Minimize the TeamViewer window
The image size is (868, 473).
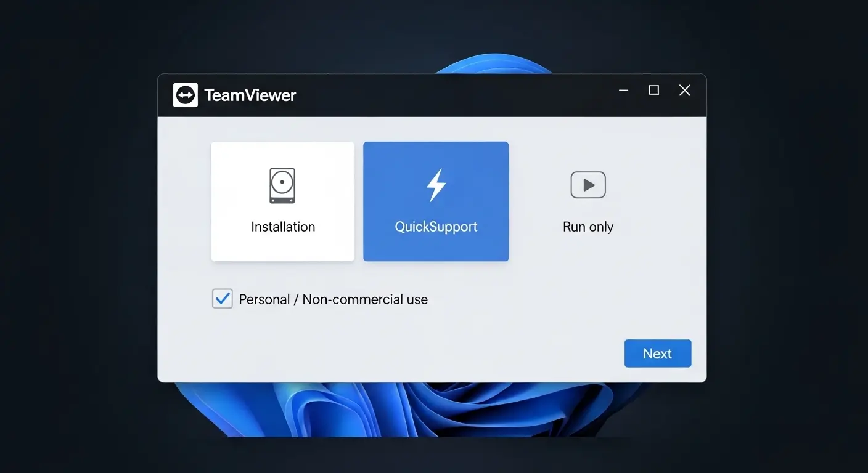624,91
